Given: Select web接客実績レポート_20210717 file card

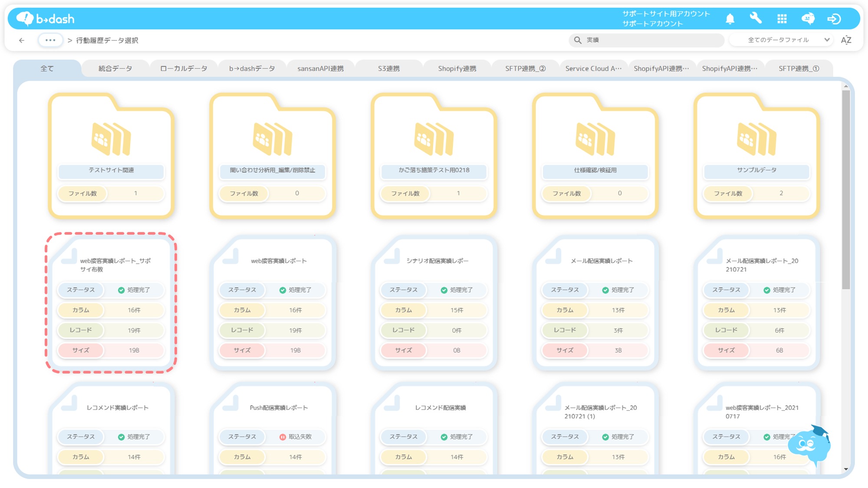Looking at the screenshot, I should click(757, 429).
